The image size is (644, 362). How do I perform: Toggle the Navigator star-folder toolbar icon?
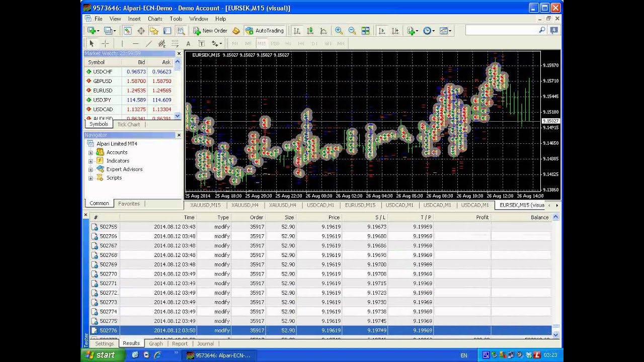pyautogui.click(x=154, y=31)
